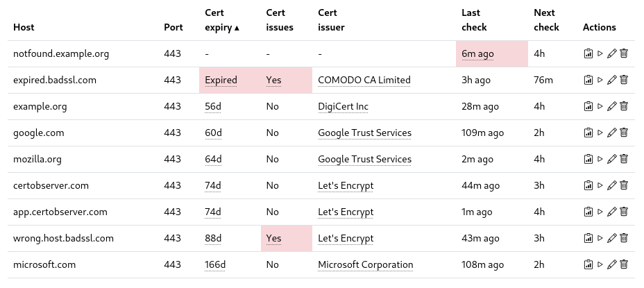Click the 6m ago last check cell

point(476,53)
